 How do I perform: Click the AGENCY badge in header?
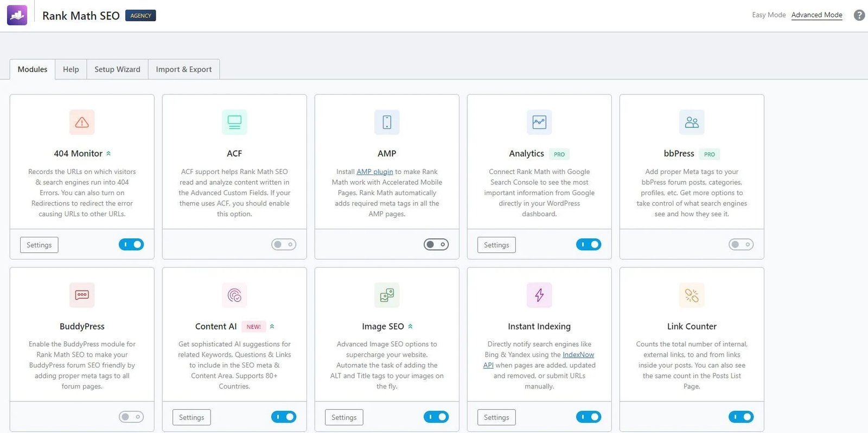tap(141, 16)
